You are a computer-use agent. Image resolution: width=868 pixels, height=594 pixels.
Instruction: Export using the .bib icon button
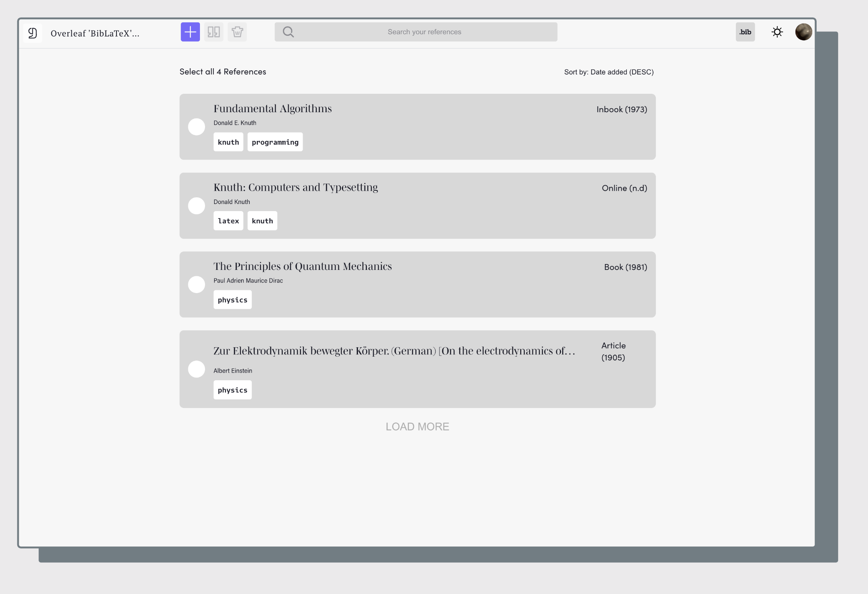(x=745, y=32)
